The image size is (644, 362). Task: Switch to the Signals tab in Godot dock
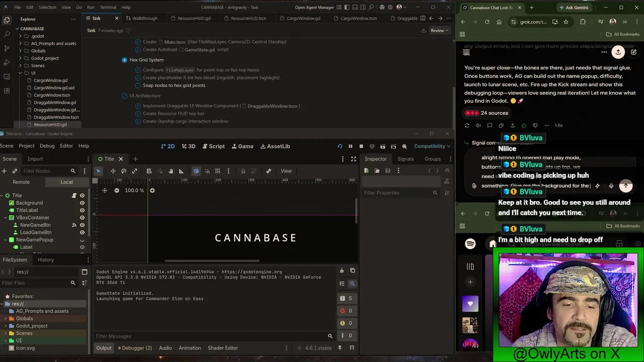pos(405,159)
